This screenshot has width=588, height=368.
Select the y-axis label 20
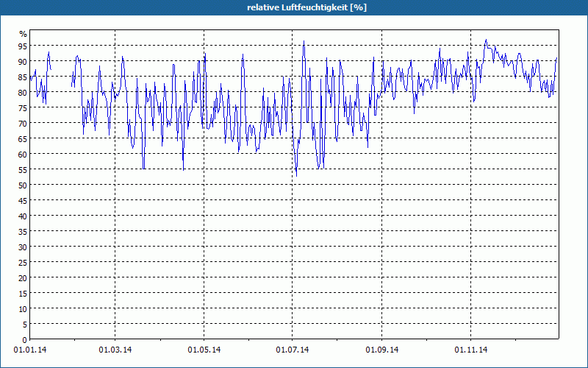click(x=23, y=278)
